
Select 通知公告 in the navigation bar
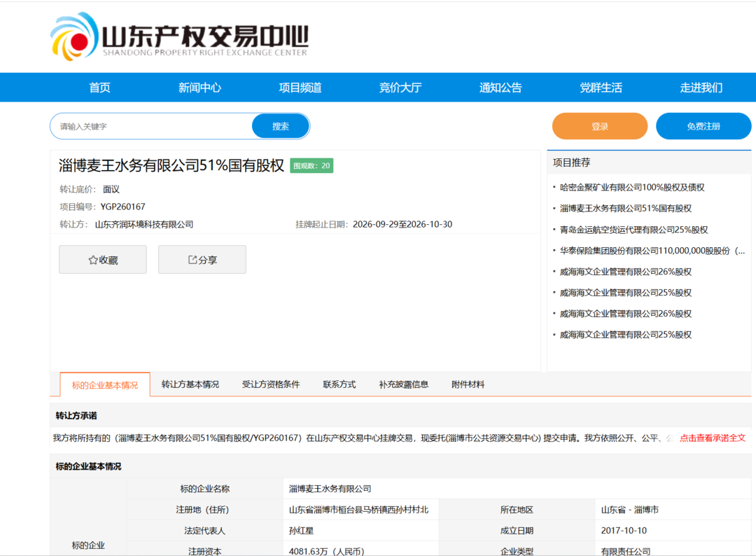tap(500, 88)
